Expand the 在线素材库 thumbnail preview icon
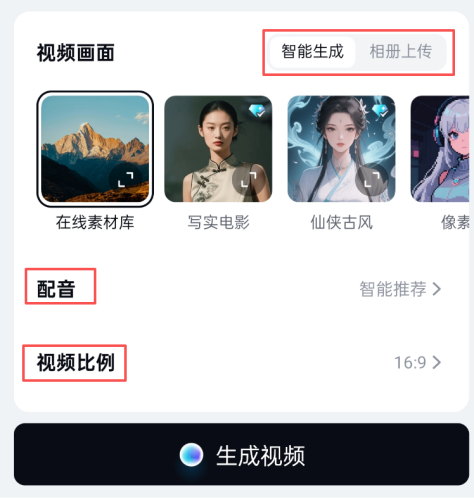This screenshot has width=474, height=498. pos(125,179)
